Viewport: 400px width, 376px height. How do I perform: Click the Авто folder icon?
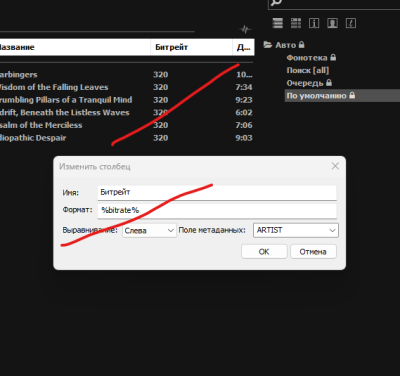(268, 44)
